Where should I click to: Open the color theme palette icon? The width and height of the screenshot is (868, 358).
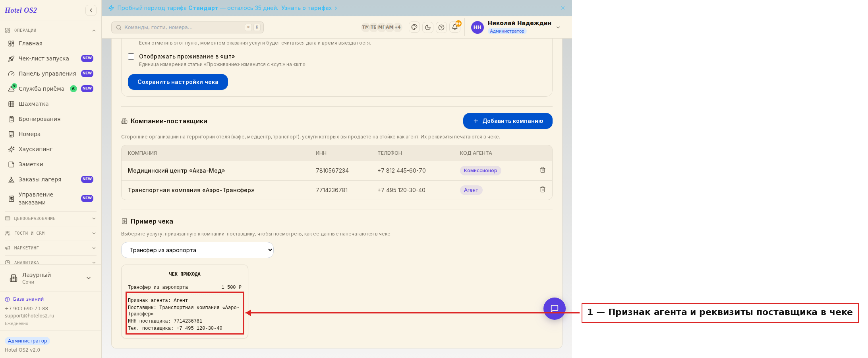[414, 27]
